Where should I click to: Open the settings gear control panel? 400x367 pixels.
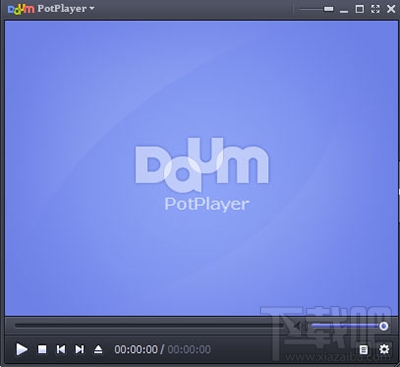[x=384, y=349]
